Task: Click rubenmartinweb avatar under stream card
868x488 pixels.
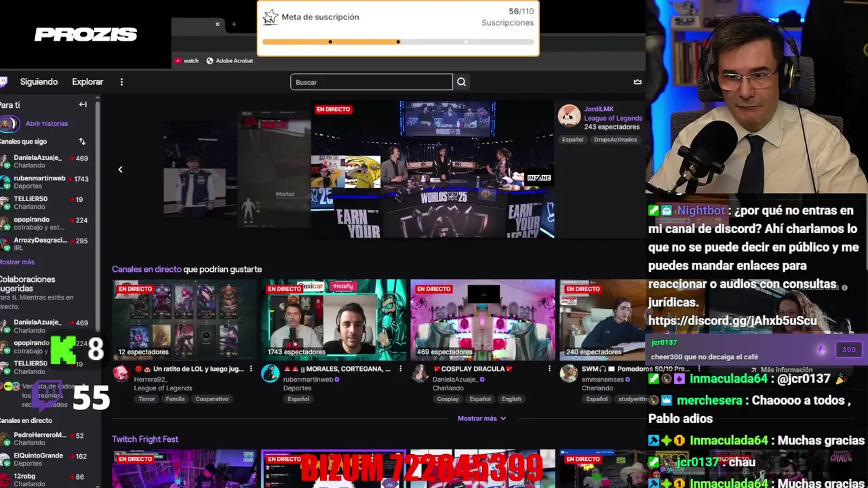Action: point(271,373)
